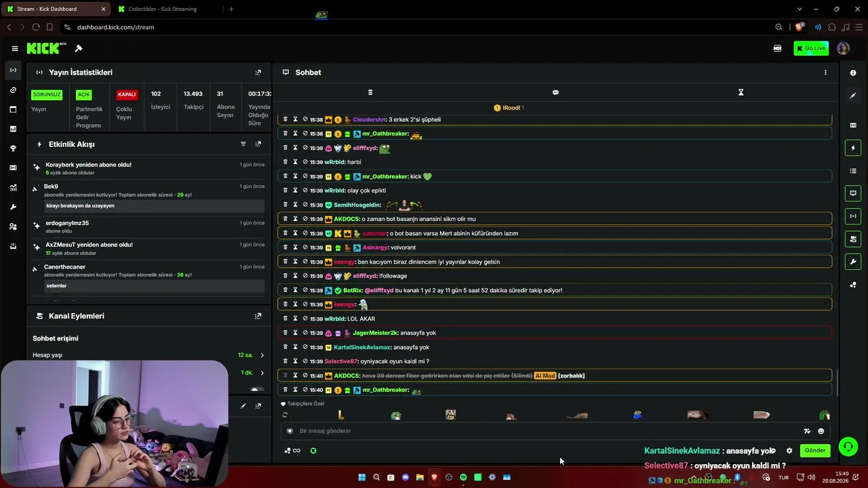868x488 pixels.
Task: Click the 'kirayı bırakayım da uzayayım' message
Action: (154, 205)
